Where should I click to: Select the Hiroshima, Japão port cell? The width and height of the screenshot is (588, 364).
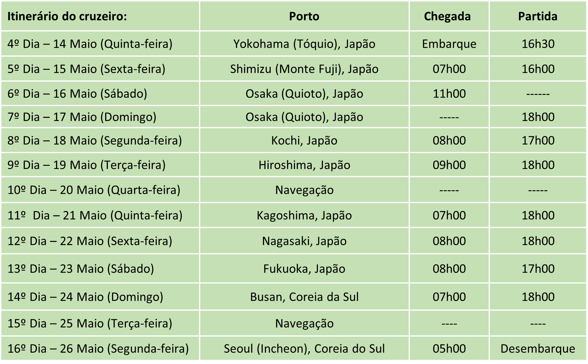[x=304, y=165]
